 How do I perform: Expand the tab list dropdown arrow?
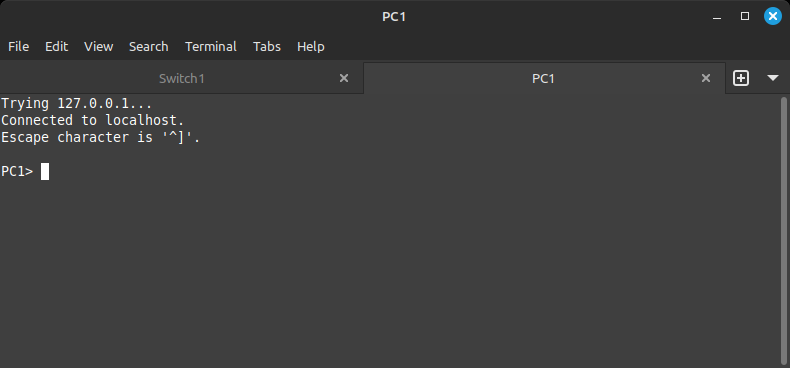pyautogui.click(x=773, y=78)
